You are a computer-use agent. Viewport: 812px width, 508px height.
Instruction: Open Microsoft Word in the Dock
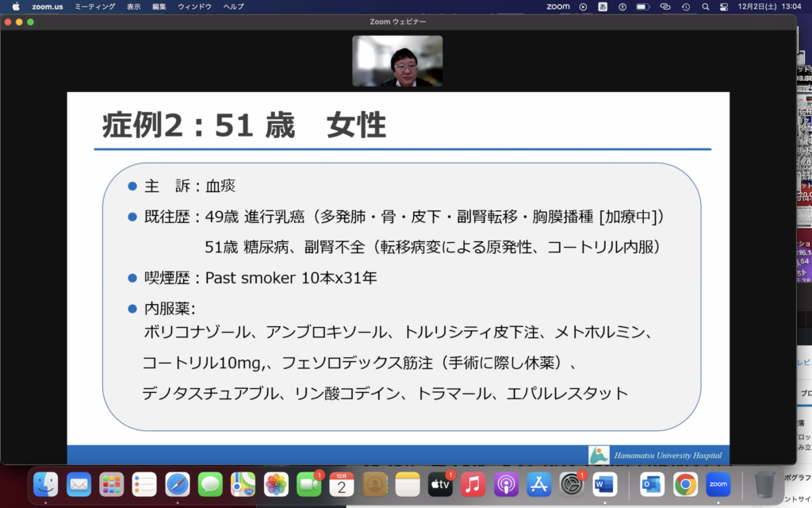(x=604, y=483)
